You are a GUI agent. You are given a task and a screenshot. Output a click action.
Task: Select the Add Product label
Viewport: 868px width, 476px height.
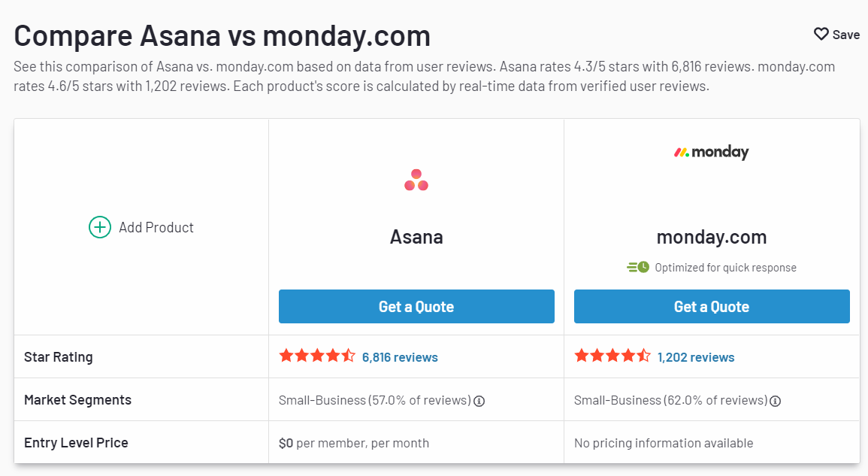tap(156, 228)
